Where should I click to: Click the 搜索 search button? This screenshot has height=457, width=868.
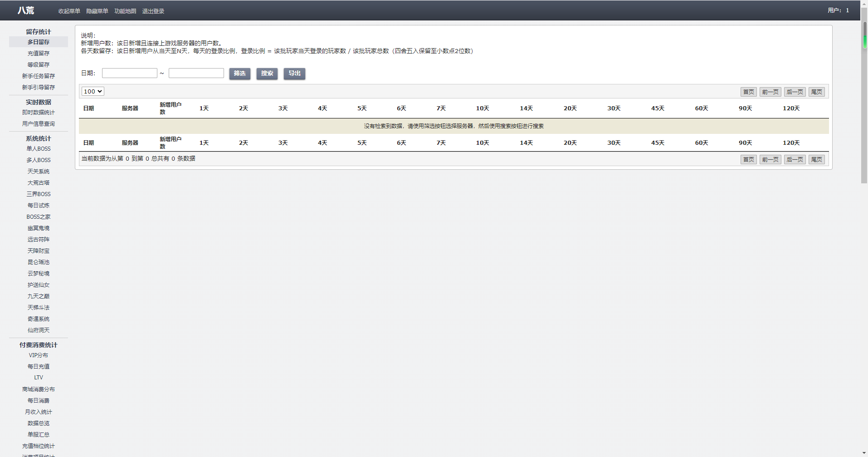(267, 74)
